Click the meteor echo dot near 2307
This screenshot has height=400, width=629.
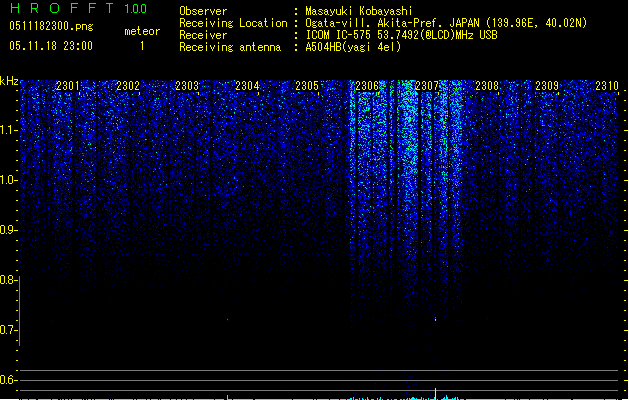(x=436, y=319)
